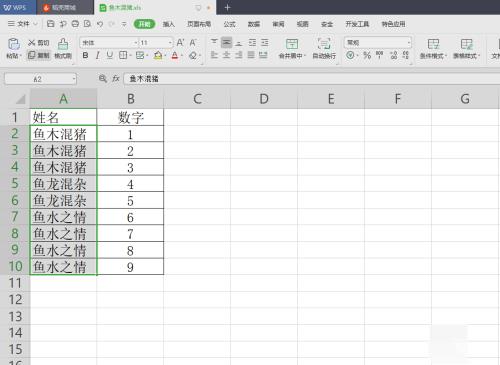
Task: Expand the quick access customize arrow
Action: (x=124, y=24)
